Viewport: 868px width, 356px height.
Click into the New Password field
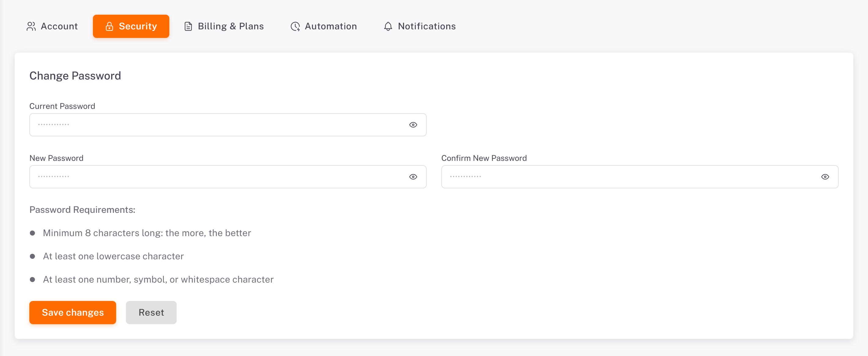pyautogui.click(x=228, y=177)
